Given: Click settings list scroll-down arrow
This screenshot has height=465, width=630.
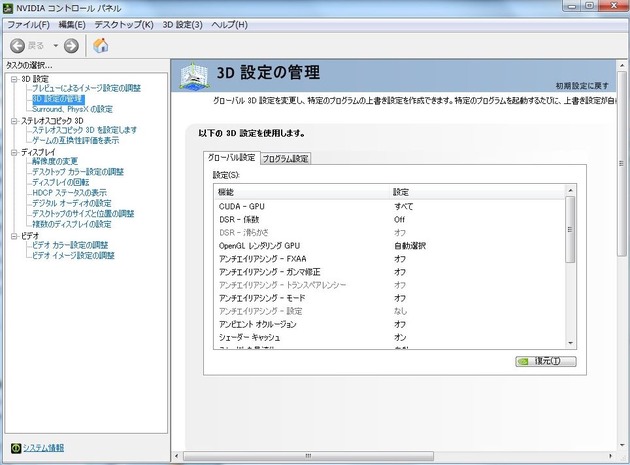Looking at the screenshot, I should click(x=570, y=343).
